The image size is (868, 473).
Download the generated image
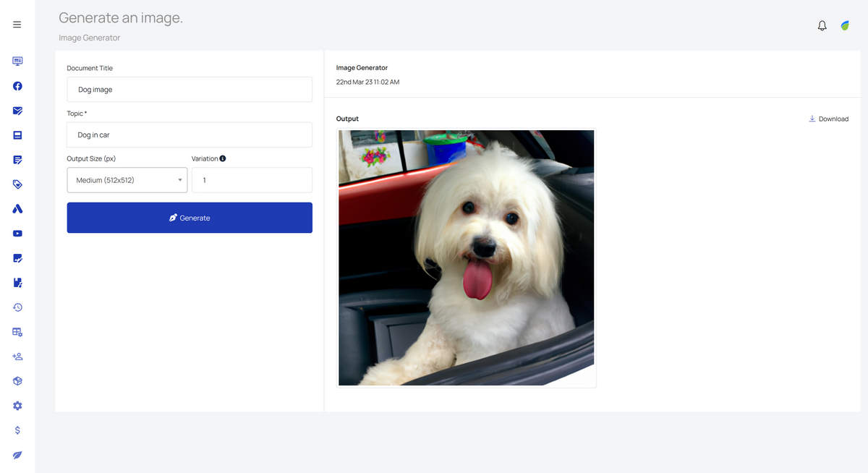[x=829, y=119]
